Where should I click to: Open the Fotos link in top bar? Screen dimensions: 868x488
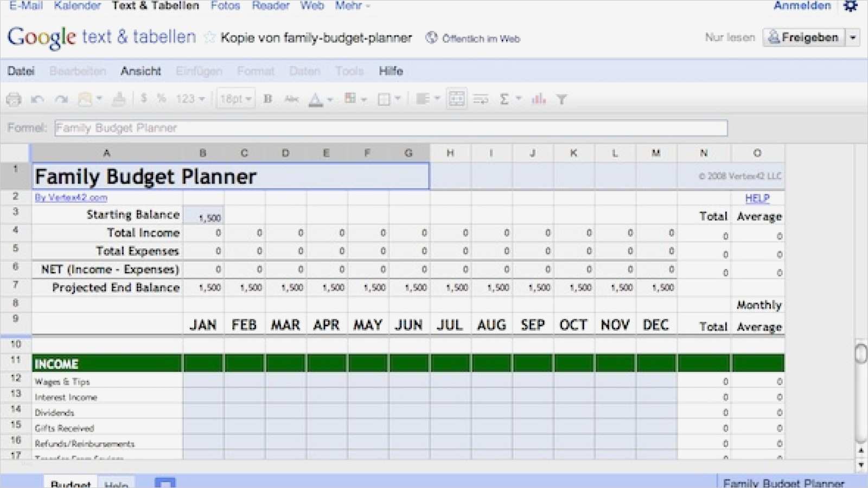(225, 5)
